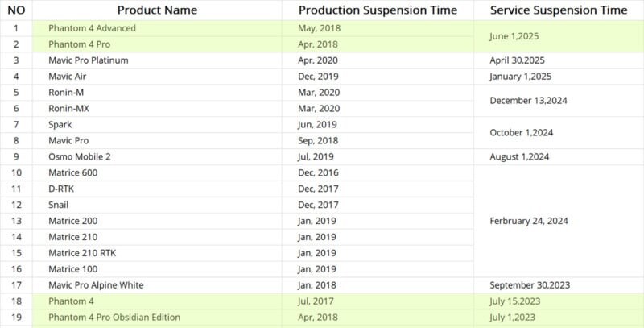
Task: Click the Matrice 600 product cell
Action: click(x=72, y=172)
